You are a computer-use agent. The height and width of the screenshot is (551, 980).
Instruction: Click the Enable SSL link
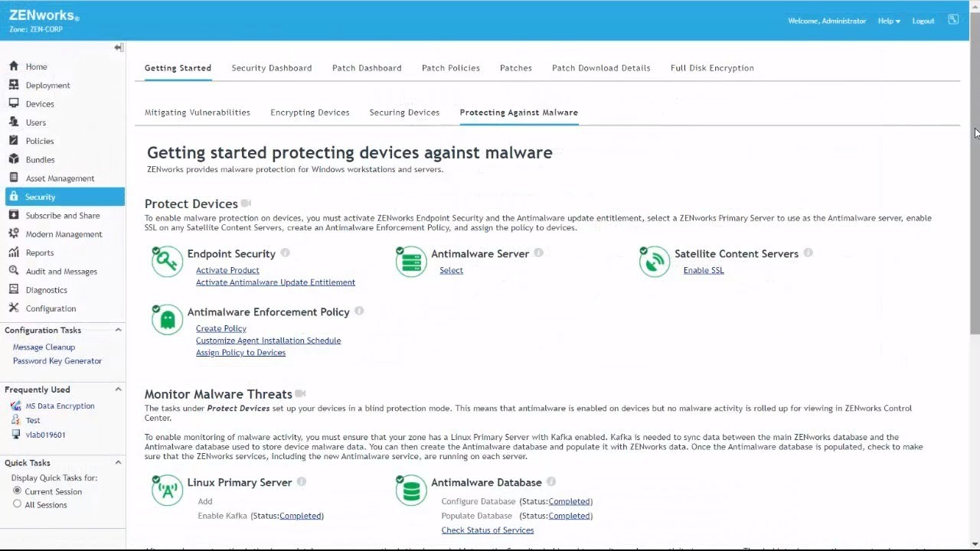pos(704,270)
